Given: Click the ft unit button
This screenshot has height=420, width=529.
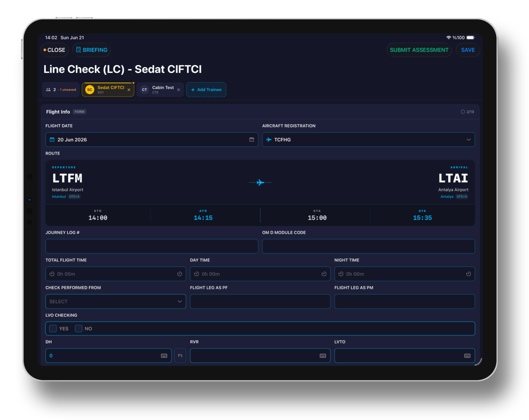Looking at the screenshot, I should point(180,356).
